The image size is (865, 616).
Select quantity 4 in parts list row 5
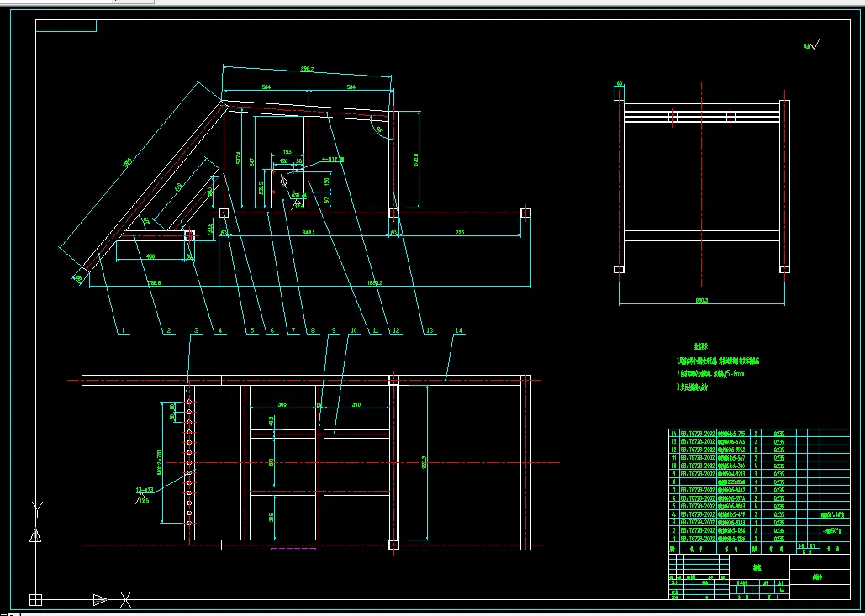point(756,506)
